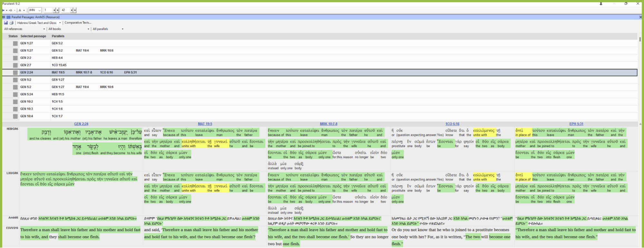Image resolution: width=644 pixels, height=248 pixels.
Task: Expand the All references filter dropdown
Action: (x=24, y=29)
